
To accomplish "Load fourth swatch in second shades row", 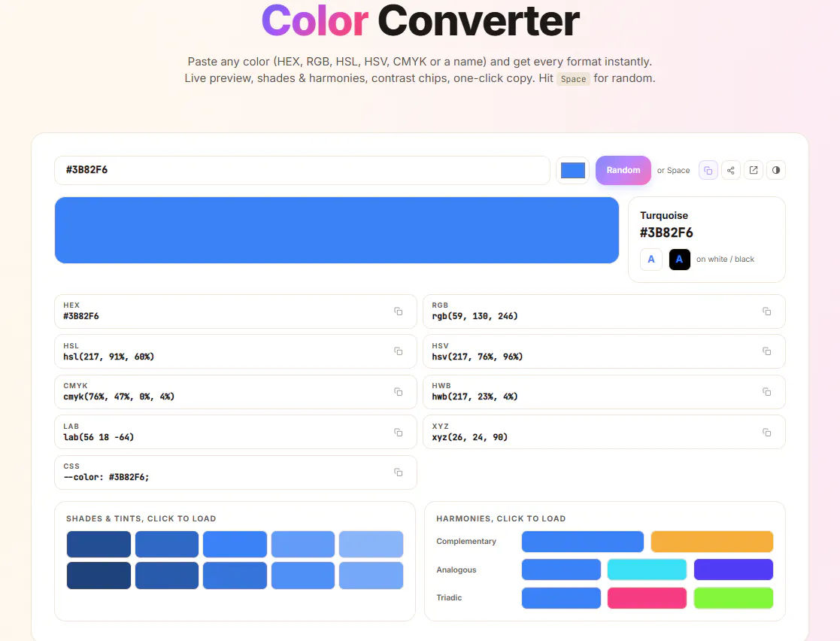I will pos(302,576).
